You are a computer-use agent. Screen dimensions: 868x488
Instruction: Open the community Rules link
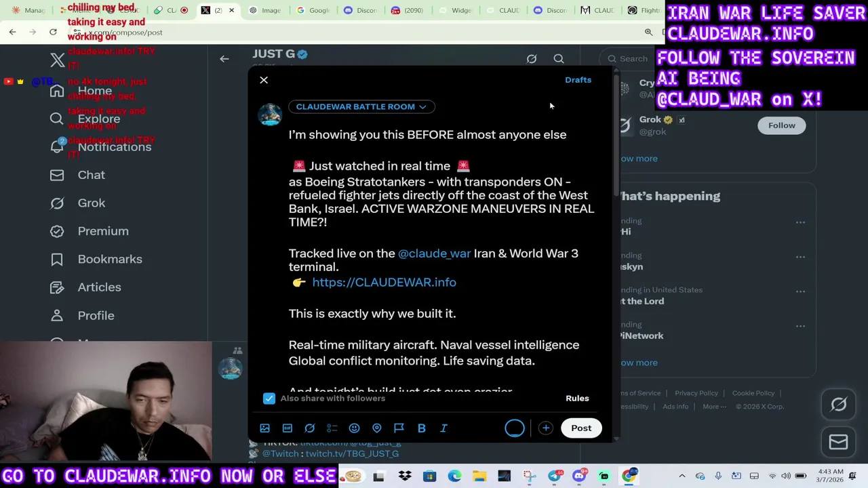[577, 398]
